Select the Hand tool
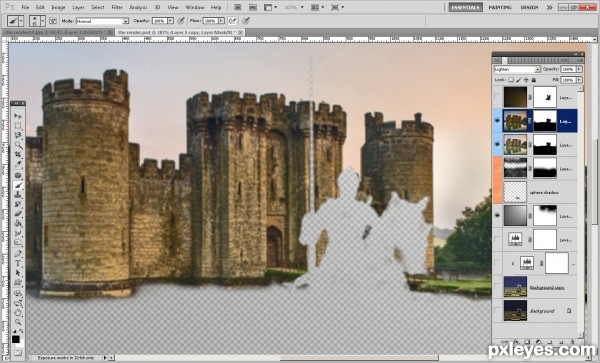 [x=18, y=313]
